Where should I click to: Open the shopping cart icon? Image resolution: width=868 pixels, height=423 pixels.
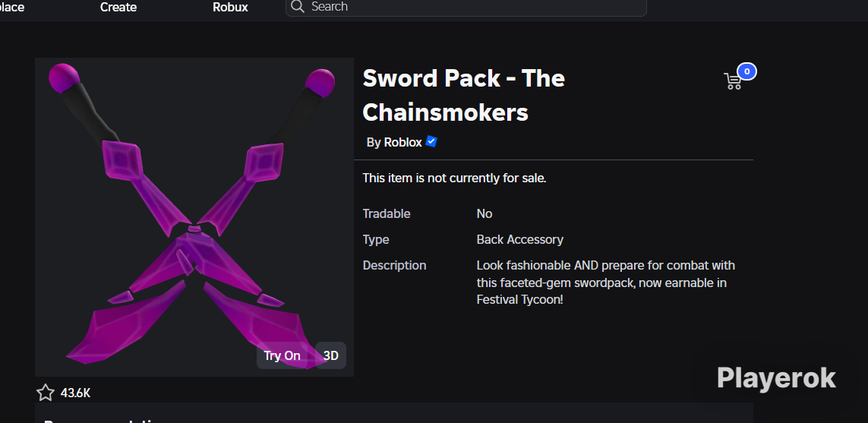(732, 81)
